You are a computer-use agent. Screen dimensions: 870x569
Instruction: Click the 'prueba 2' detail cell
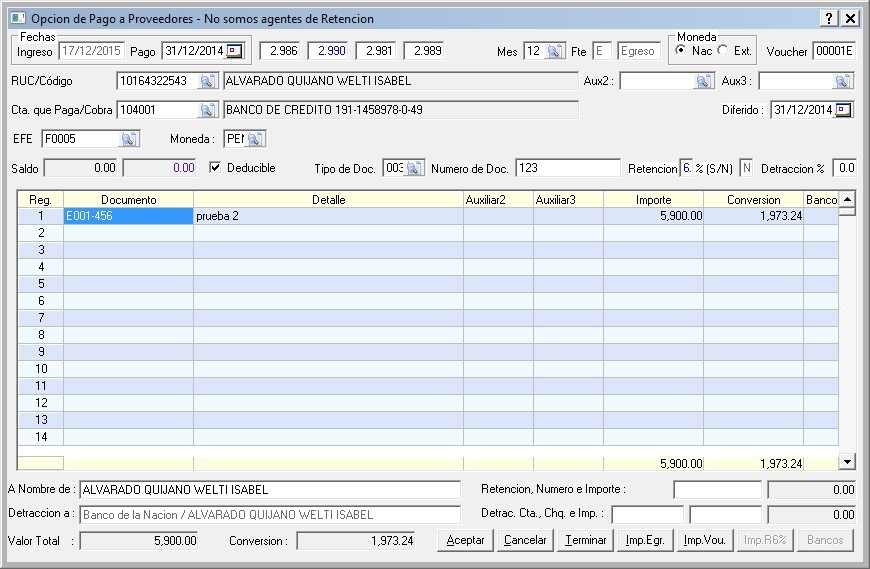point(328,216)
